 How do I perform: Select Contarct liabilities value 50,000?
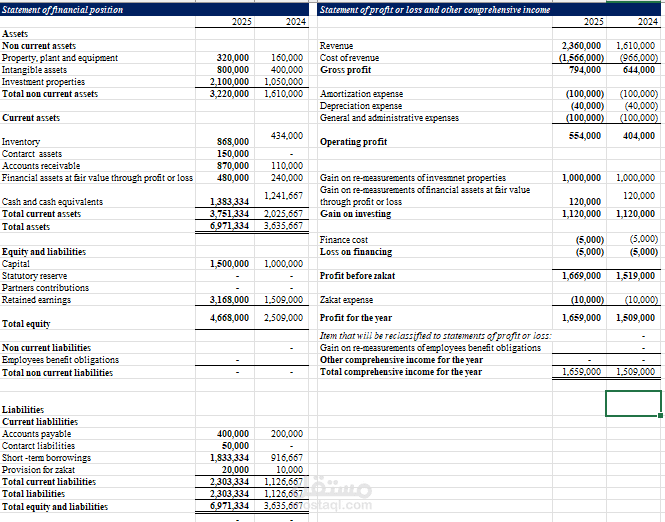(235, 446)
